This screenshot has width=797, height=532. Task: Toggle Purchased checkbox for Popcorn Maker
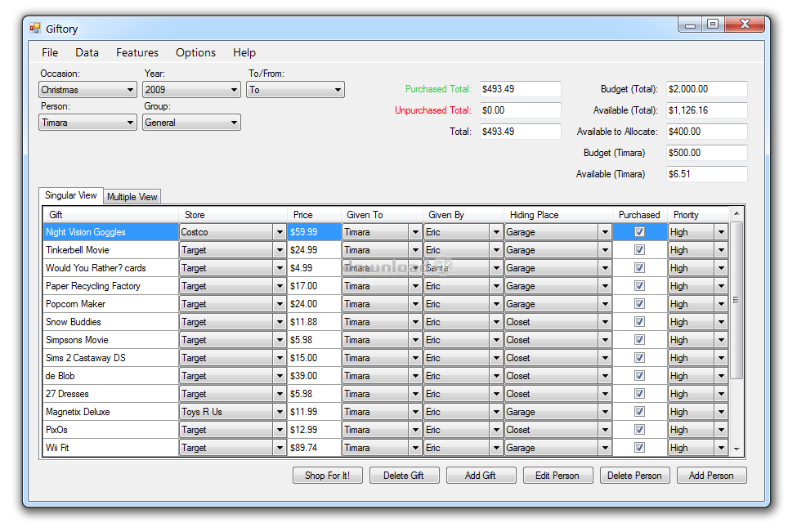(639, 304)
